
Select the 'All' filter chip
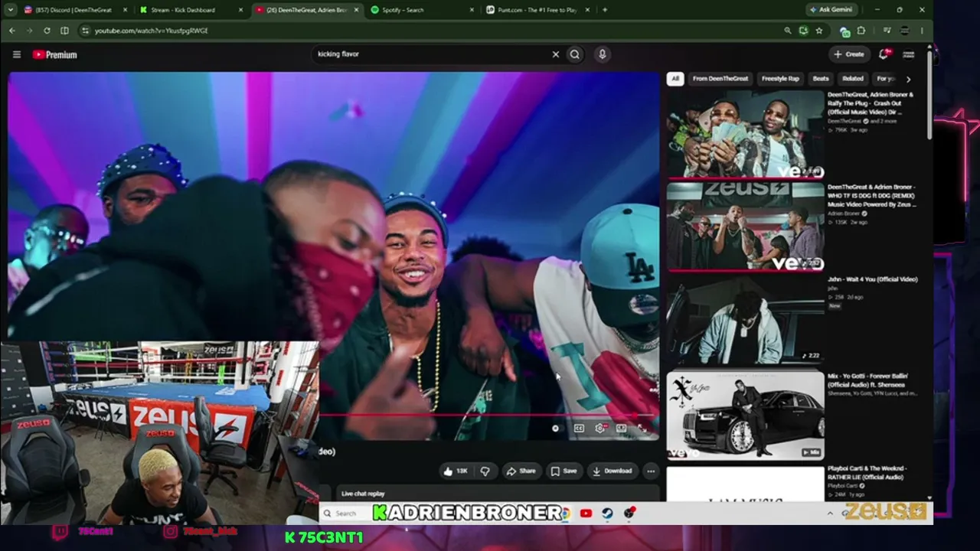click(x=675, y=78)
